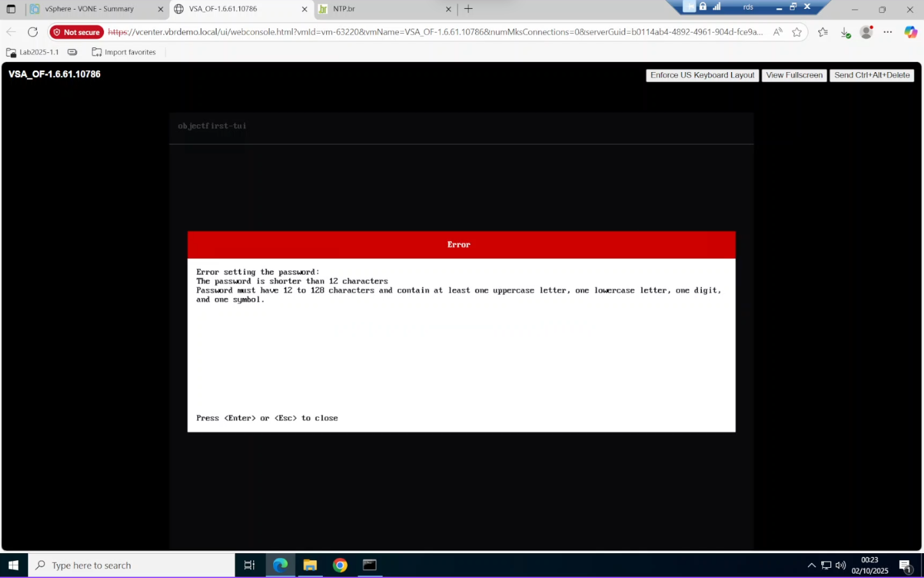Click View Fullscreen for the VM console
Screen dimensions: 924x578
794,75
